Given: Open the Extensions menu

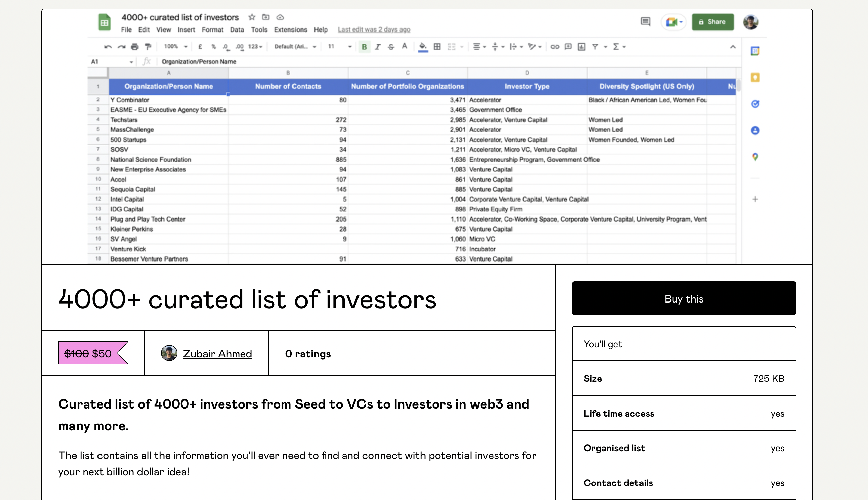Looking at the screenshot, I should click(290, 30).
